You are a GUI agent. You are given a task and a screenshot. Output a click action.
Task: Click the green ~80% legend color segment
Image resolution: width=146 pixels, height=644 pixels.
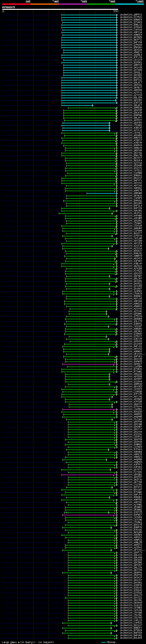tap(101, 4)
